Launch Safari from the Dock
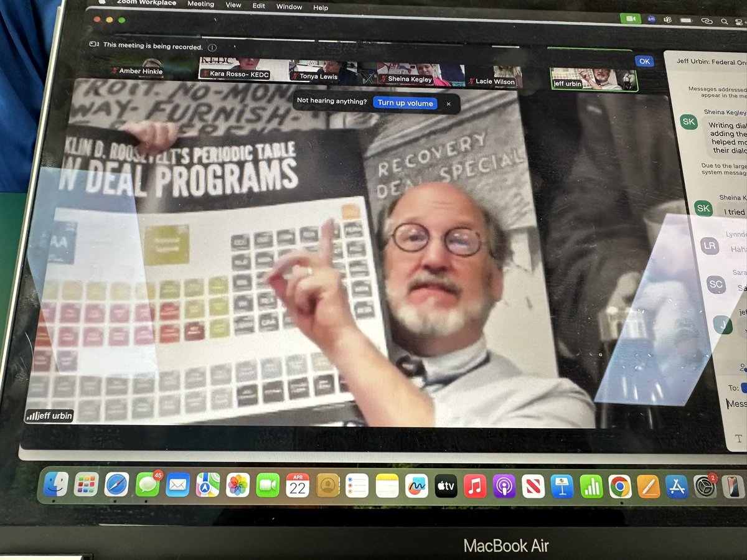747x560 pixels. [x=116, y=485]
